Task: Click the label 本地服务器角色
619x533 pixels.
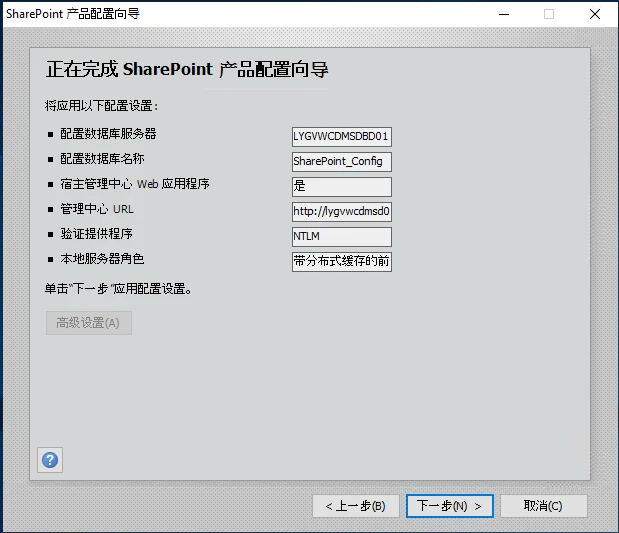Action: 102,259
